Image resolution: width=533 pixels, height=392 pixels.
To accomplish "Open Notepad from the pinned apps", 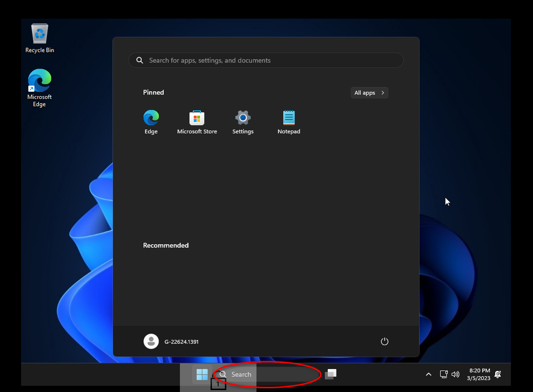I will [x=289, y=122].
